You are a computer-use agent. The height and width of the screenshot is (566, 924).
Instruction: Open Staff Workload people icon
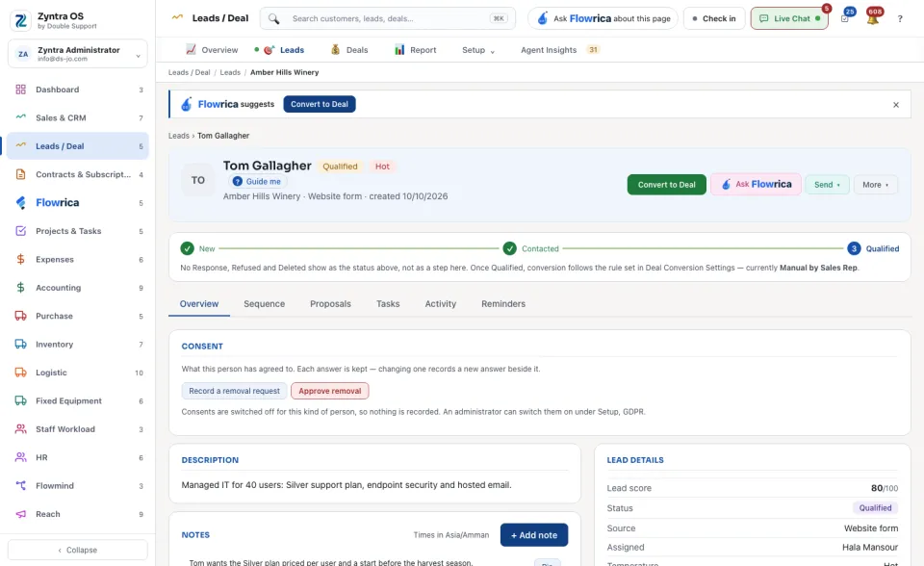20,429
